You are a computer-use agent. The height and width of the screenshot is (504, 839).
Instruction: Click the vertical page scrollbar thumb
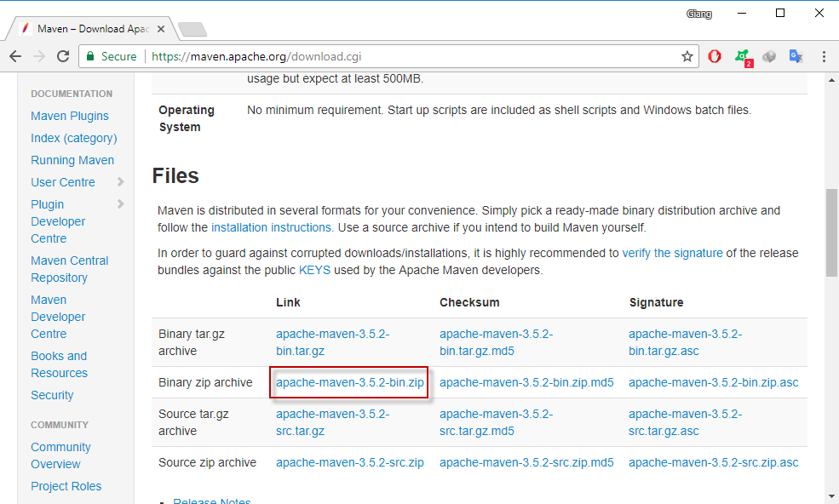[x=831, y=232]
